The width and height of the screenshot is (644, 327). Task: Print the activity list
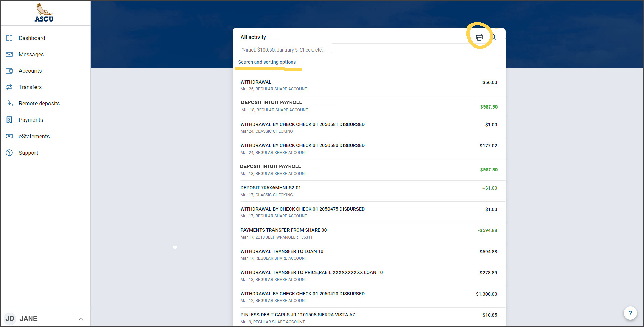(x=479, y=37)
